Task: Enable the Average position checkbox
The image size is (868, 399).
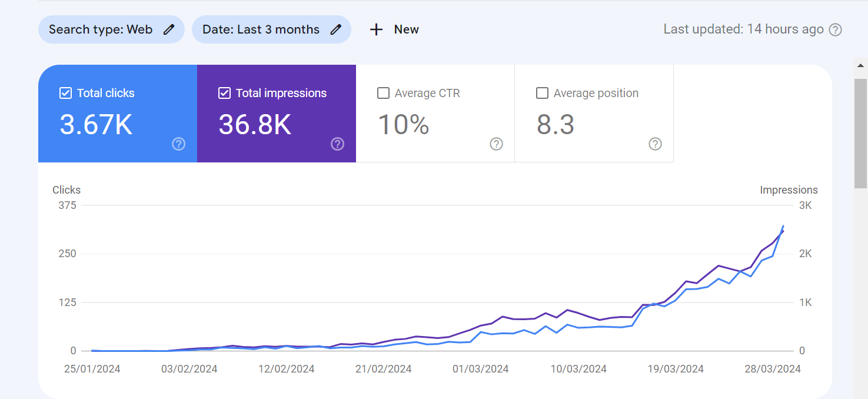Action: (542, 93)
